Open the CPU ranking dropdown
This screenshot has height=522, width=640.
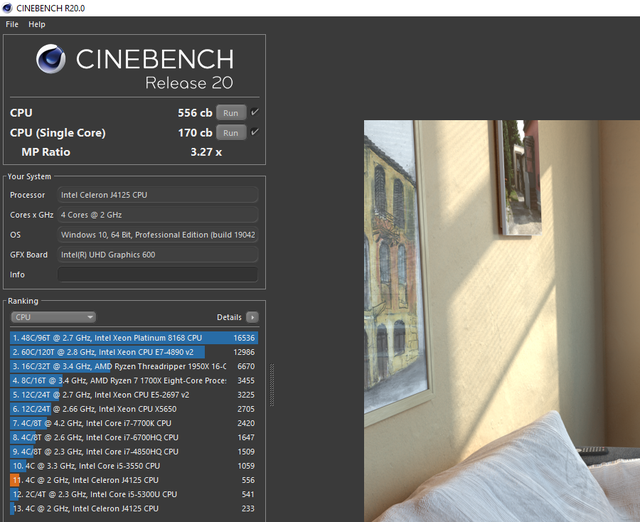tap(53, 317)
